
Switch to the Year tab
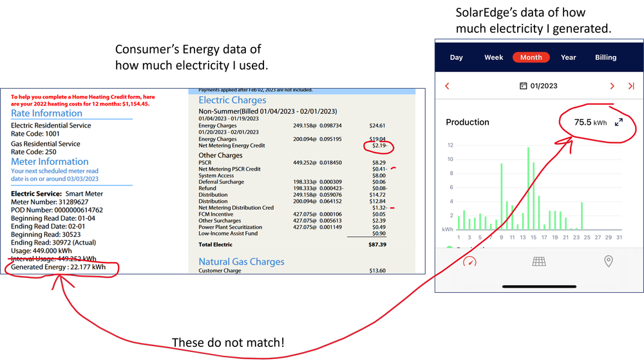coord(569,57)
